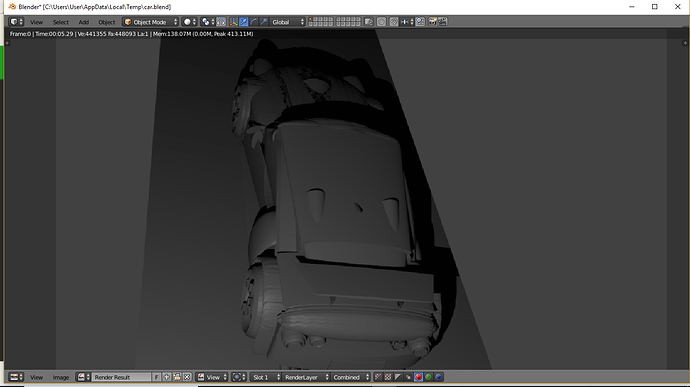The width and height of the screenshot is (690, 387).
Task: Toggle lock camera and layers to scene
Action: click(369, 22)
